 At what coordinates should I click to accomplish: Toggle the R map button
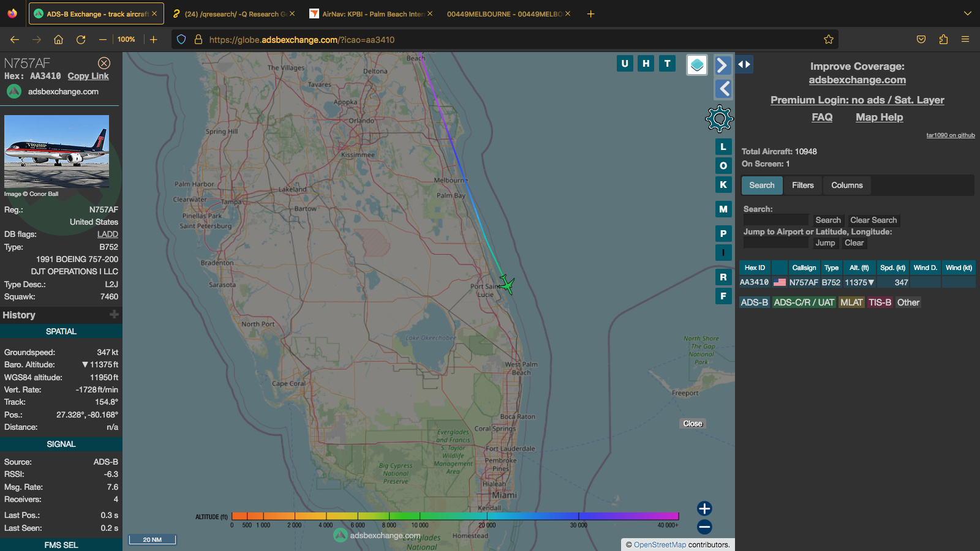[723, 277]
